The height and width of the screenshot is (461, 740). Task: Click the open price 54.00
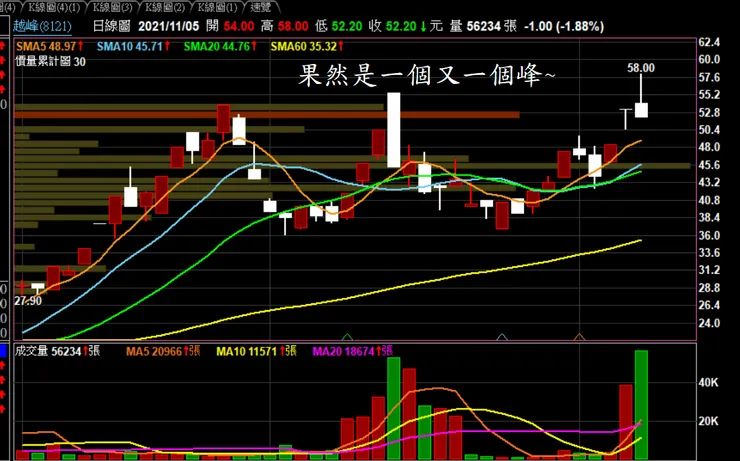239,26
